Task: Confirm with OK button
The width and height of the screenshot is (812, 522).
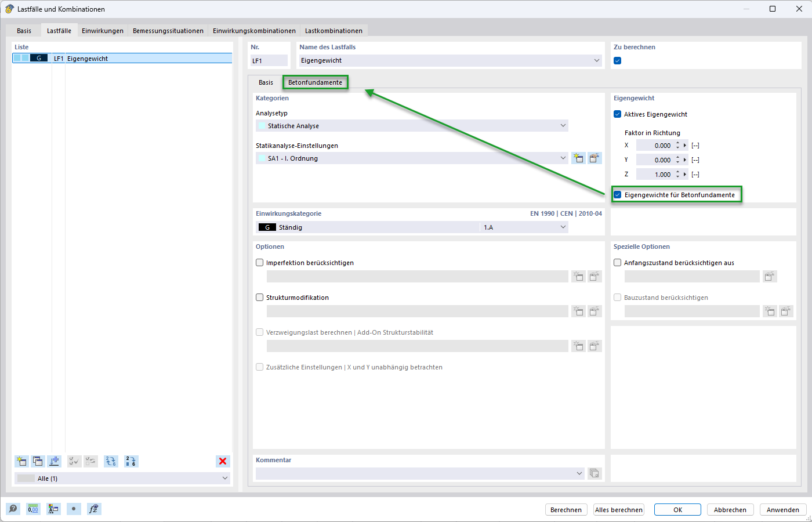Action: pyautogui.click(x=677, y=510)
